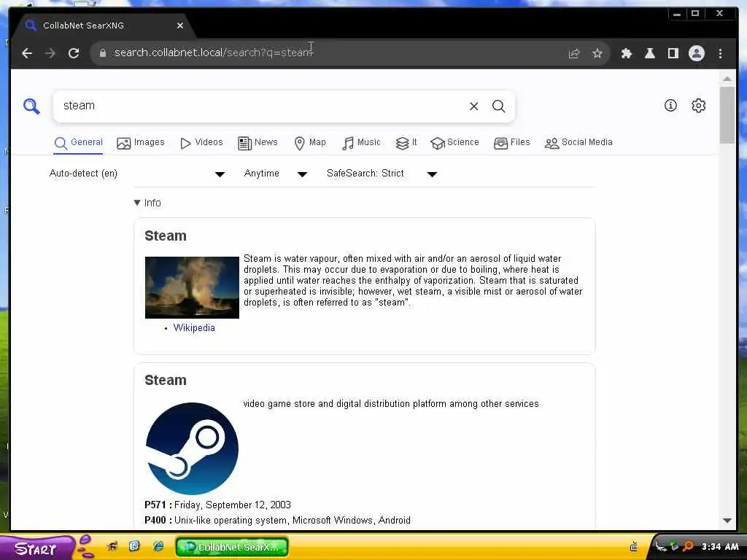Open the Auto-detect (en) language dropdown

click(137, 174)
